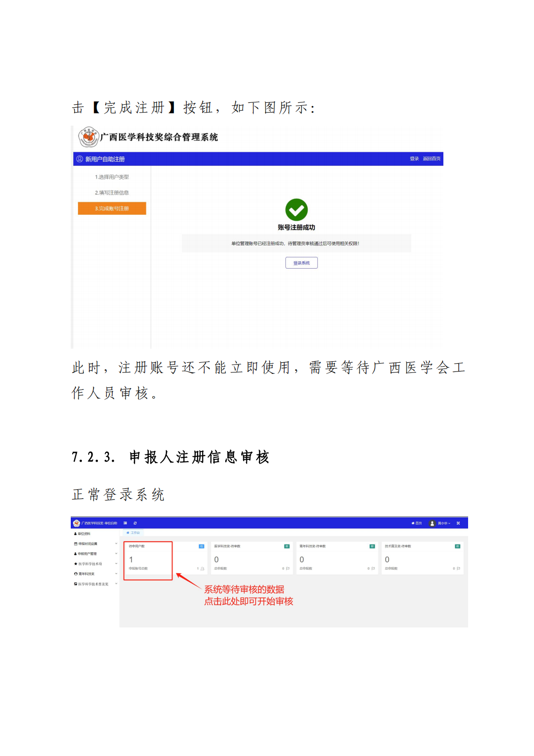534x756 pixels.
Task: Open 医学科学技术普及奖 sidebar menu
Action: click(91, 584)
